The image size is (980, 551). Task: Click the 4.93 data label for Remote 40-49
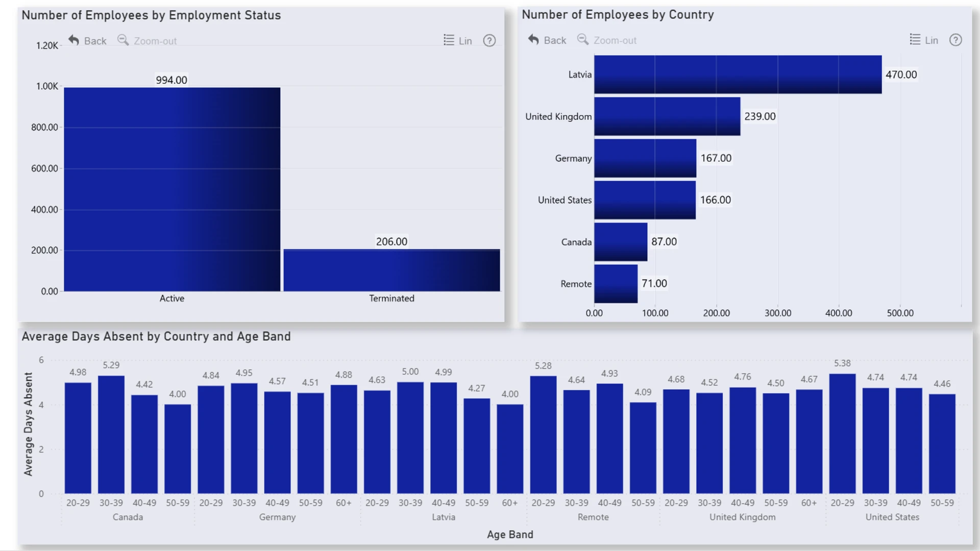[x=609, y=373]
